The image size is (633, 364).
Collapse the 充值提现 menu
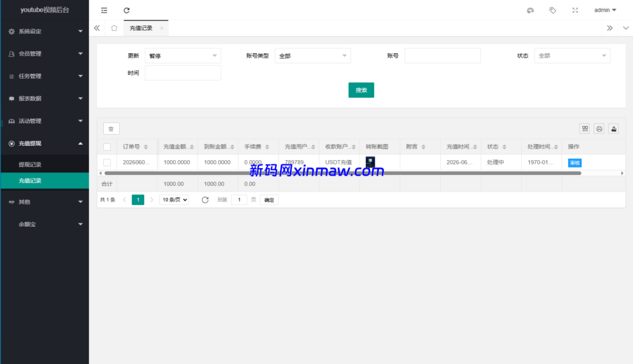tap(45, 143)
